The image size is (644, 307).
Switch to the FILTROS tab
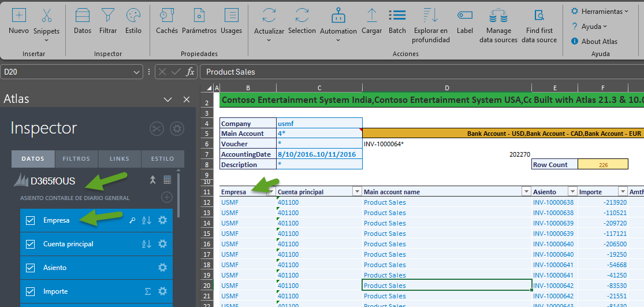click(76, 158)
